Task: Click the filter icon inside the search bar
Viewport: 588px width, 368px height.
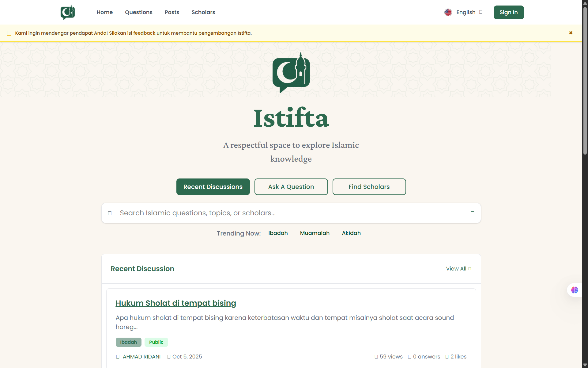Action: pyautogui.click(x=473, y=213)
